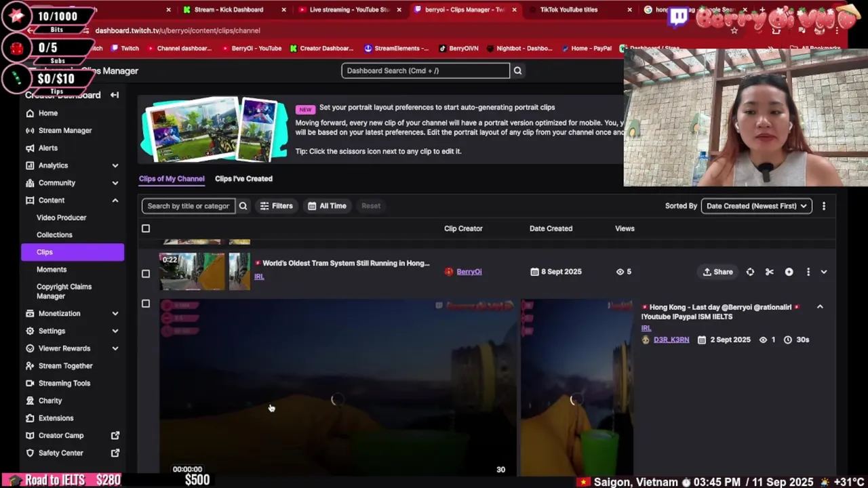Sort clips by Views column
The width and height of the screenshot is (868, 488).
pos(625,228)
